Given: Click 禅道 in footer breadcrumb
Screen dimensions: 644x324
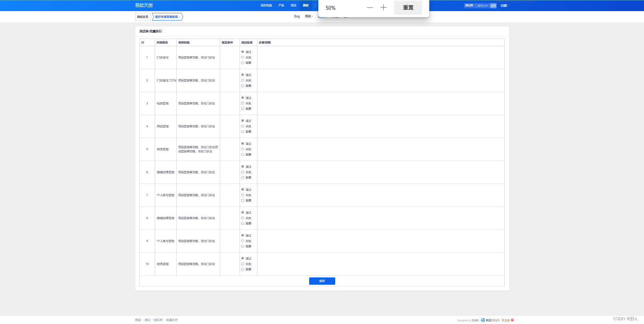Looking at the screenshot, I should pyautogui.click(x=138, y=320).
